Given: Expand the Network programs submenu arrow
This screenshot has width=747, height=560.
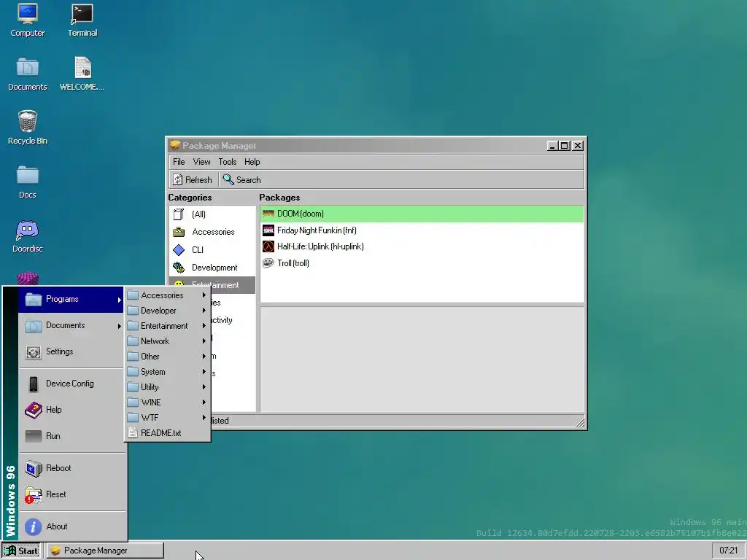Looking at the screenshot, I should click(204, 341).
